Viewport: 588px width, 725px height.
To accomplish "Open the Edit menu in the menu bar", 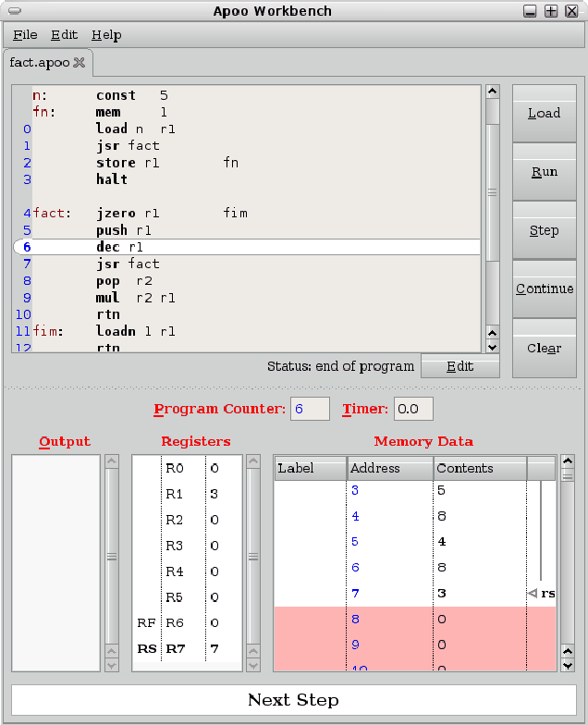I will pos(64,35).
